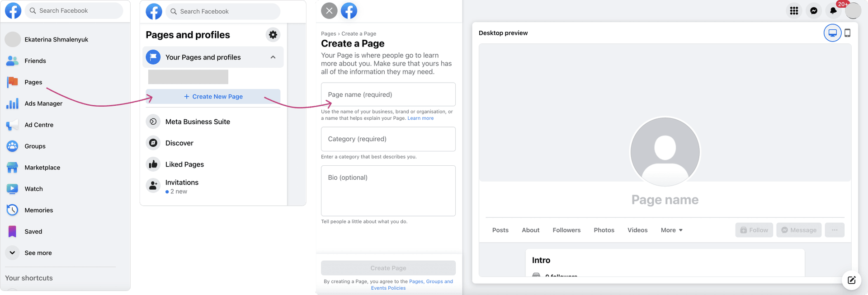
Task: Open the Learn more link
Action: [420, 118]
